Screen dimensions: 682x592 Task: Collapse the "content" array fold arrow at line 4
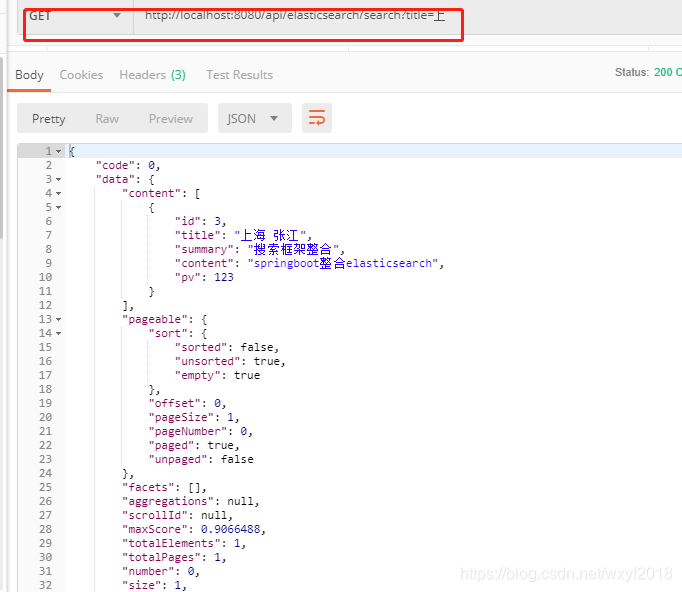pyautogui.click(x=58, y=193)
